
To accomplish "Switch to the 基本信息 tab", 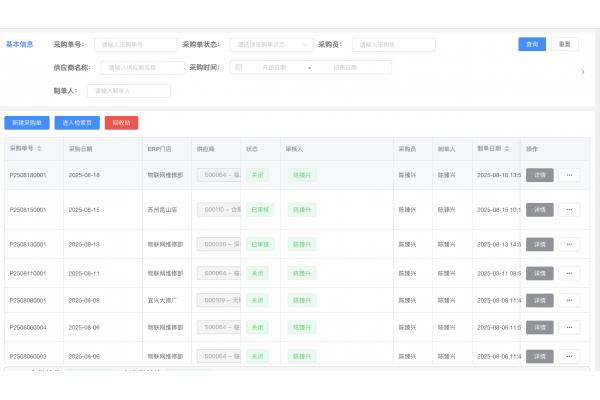I will pyautogui.click(x=19, y=44).
